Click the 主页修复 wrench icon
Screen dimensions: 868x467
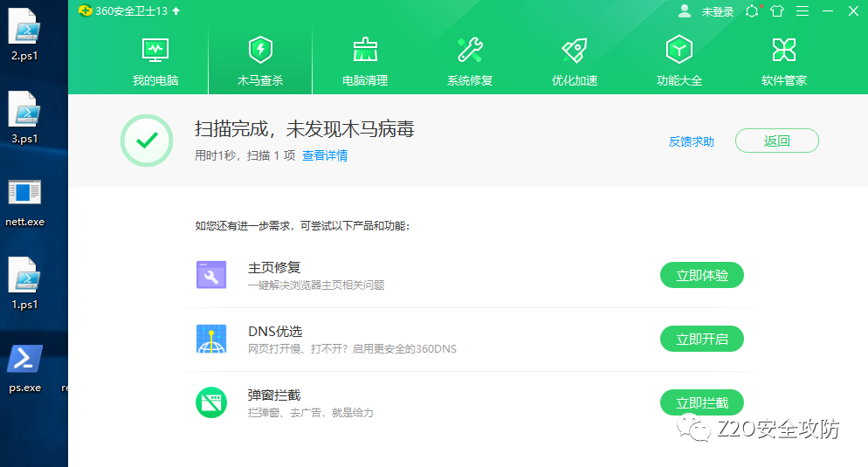211,275
